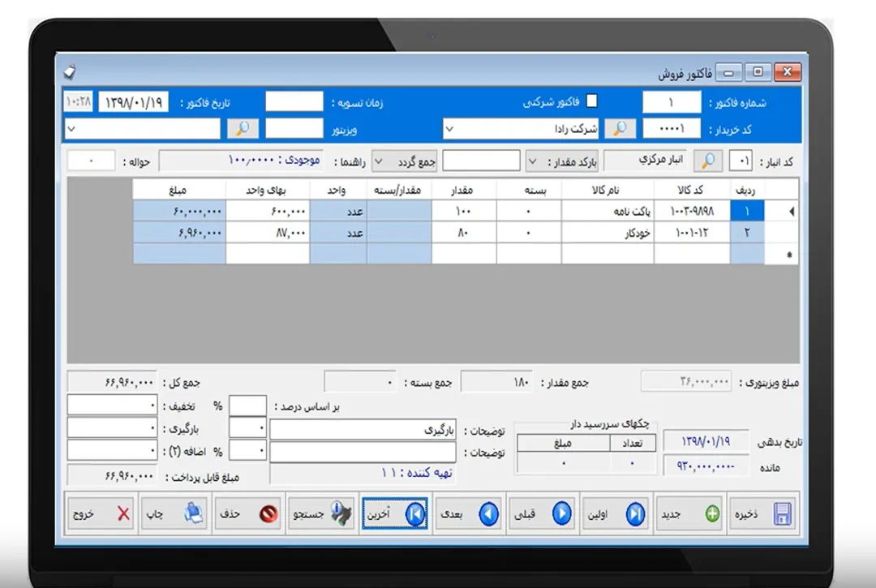Click amount cell ۶,۹۶۰,۰۰۰
The height and width of the screenshot is (588, 876).
178,232
